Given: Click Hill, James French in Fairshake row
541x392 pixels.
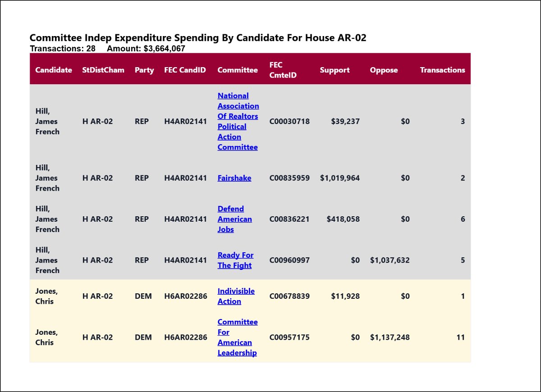Looking at the screenshot, I should (47, 178).
